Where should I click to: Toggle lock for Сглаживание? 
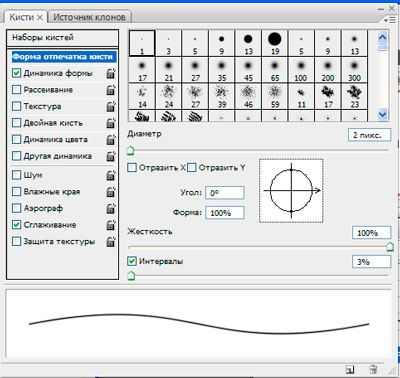point(111,225)
